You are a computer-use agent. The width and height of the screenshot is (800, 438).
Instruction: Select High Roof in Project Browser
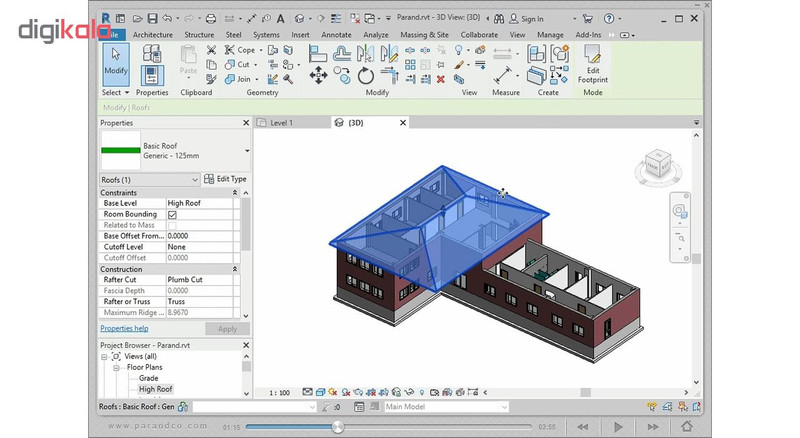click(x=156, y=389)
